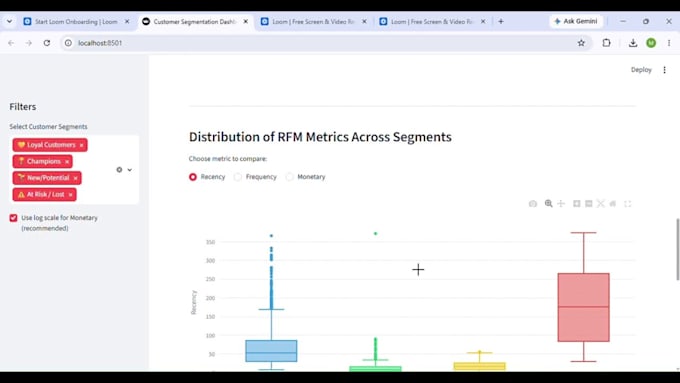Go forward in browser history
This screenshot has width=680, height=383.
coord(29,43)
